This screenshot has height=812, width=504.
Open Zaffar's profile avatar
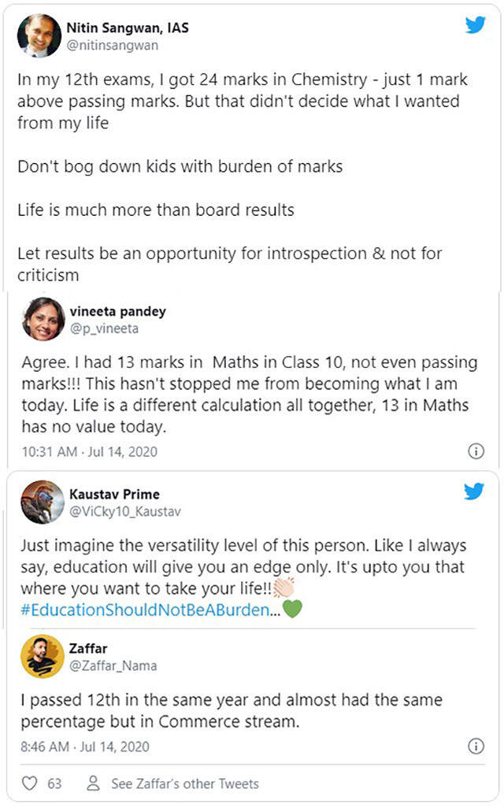tap(43, 656)
